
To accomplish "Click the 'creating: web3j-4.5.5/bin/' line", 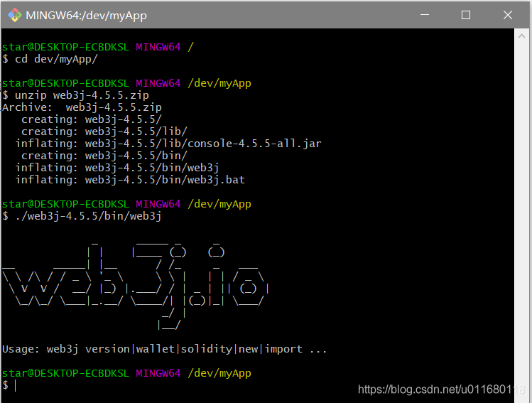I will [x=104, y=156].
